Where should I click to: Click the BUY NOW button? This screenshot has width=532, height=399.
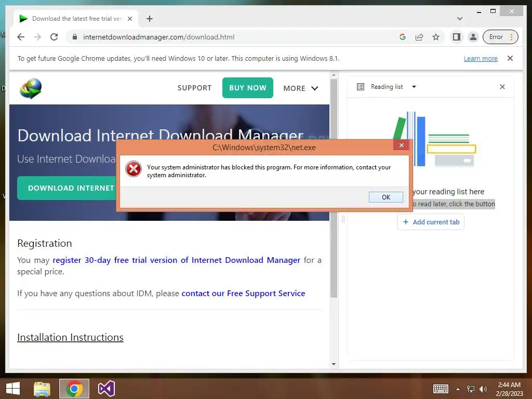[x=248, y=88]
